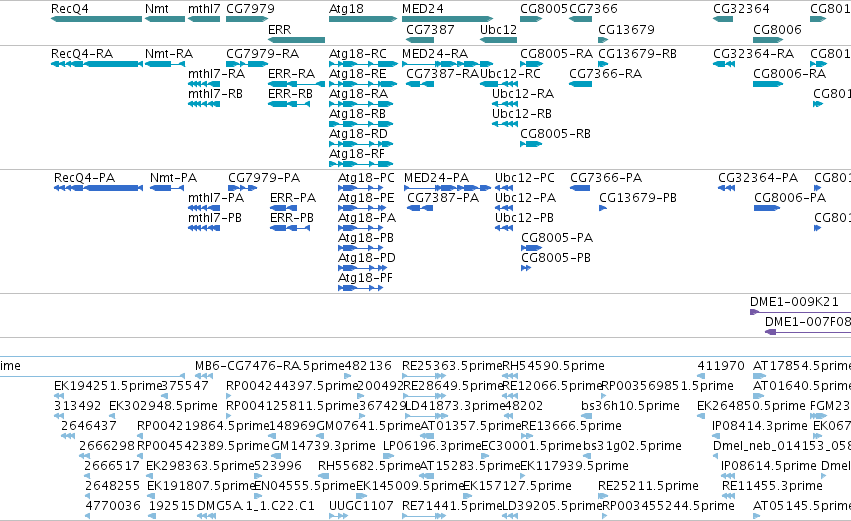Select the Ubc12-RB transcript label
The width and height of the screenshot is (851, 521).
pyautogui.click(x=522, y=115)
